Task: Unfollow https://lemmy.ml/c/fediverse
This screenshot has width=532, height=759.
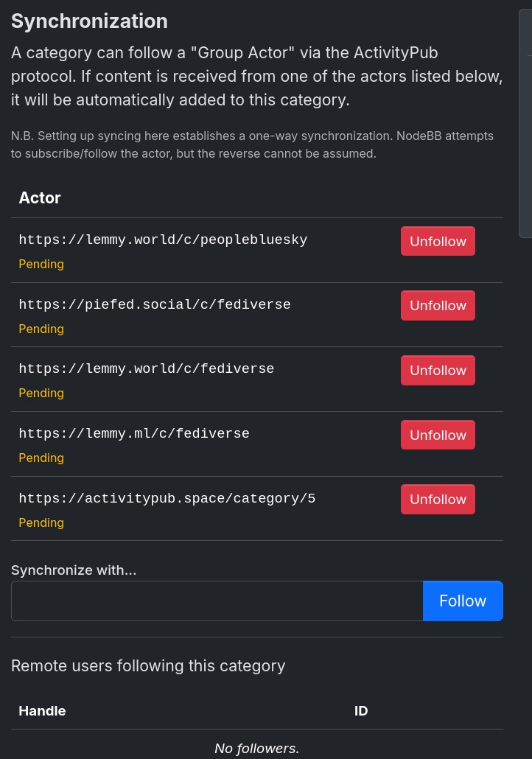Action: [438, 435]
